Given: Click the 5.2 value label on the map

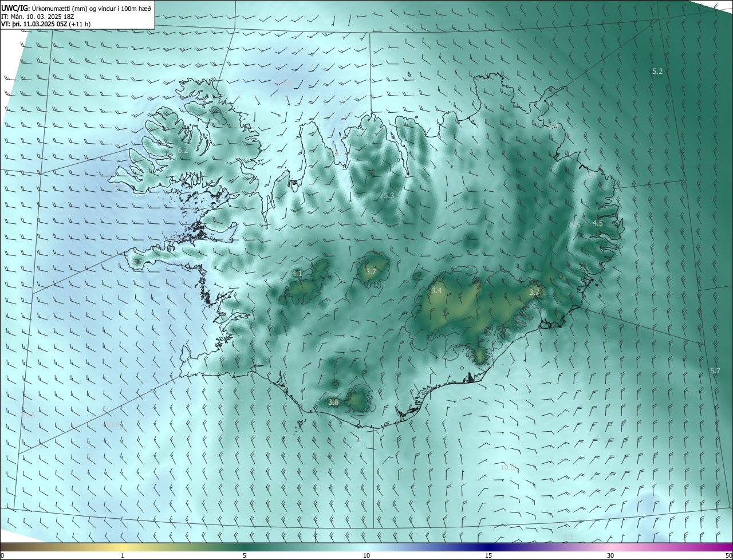Looking at the screenshot, I should (657, 71).
